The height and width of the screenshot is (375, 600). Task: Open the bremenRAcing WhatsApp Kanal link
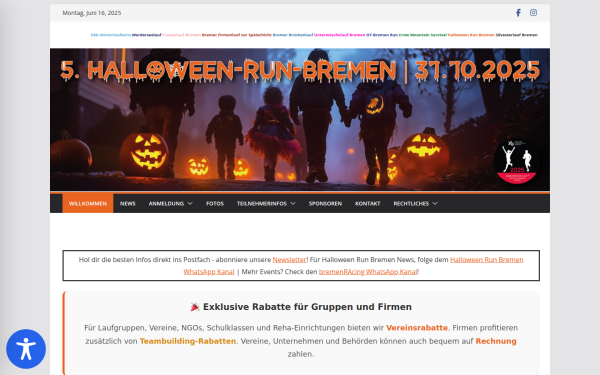(x=368, y=272)
